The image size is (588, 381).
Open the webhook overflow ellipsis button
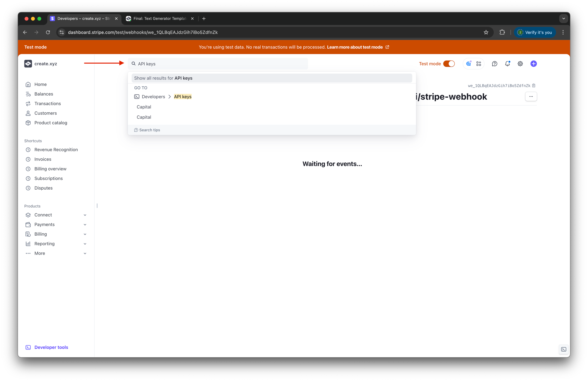click(531, 97)
